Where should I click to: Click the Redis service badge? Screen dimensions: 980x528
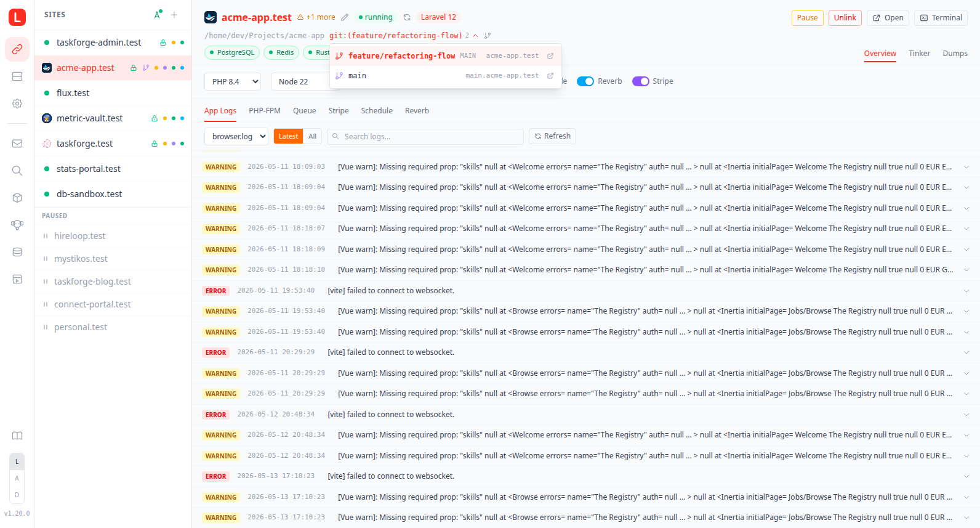(281, 53)
